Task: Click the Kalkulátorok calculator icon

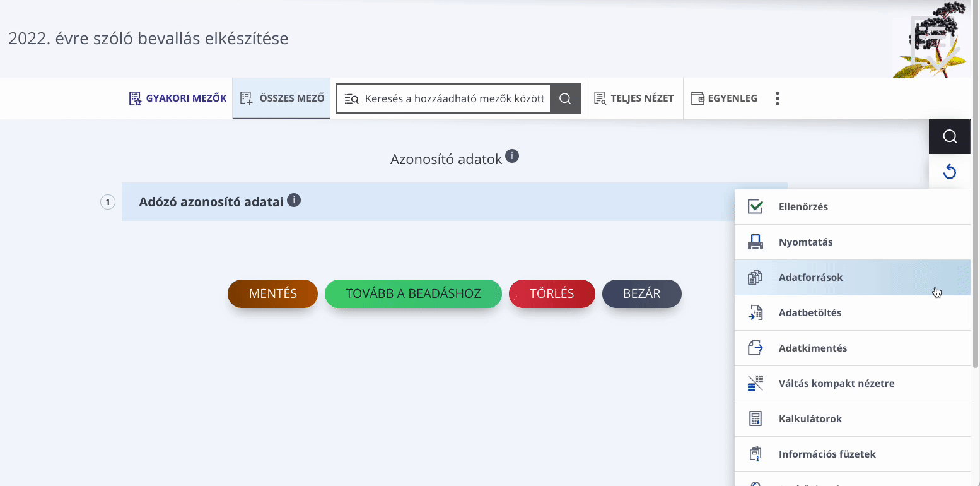Action: [x=755, y=418]
